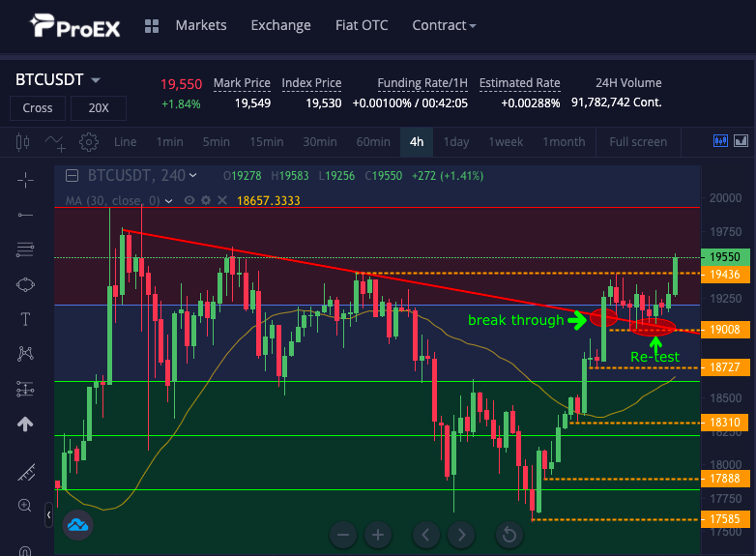Viewport: 756px width, 556px height.
Task: Remove the MA indicator with X
Action: [x=222, y=200]
